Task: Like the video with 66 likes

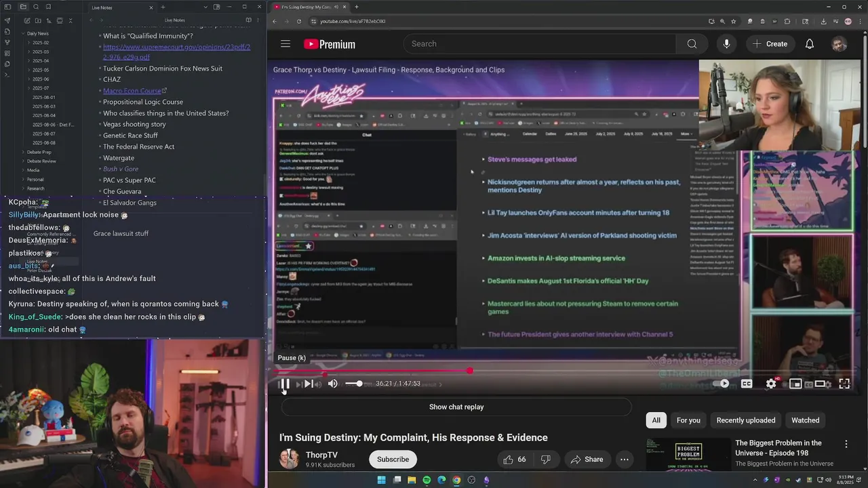Action: pyautogui.click(x=515, y=459)
